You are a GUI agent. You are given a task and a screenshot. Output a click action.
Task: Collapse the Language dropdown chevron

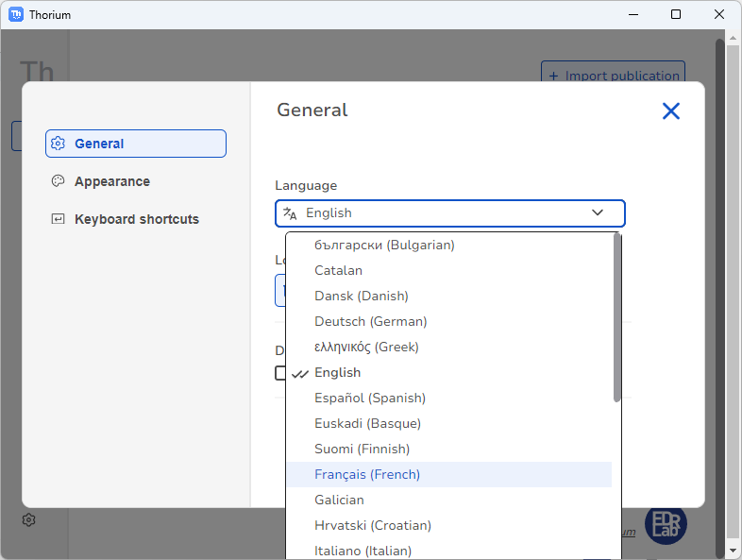click(598, 213)
